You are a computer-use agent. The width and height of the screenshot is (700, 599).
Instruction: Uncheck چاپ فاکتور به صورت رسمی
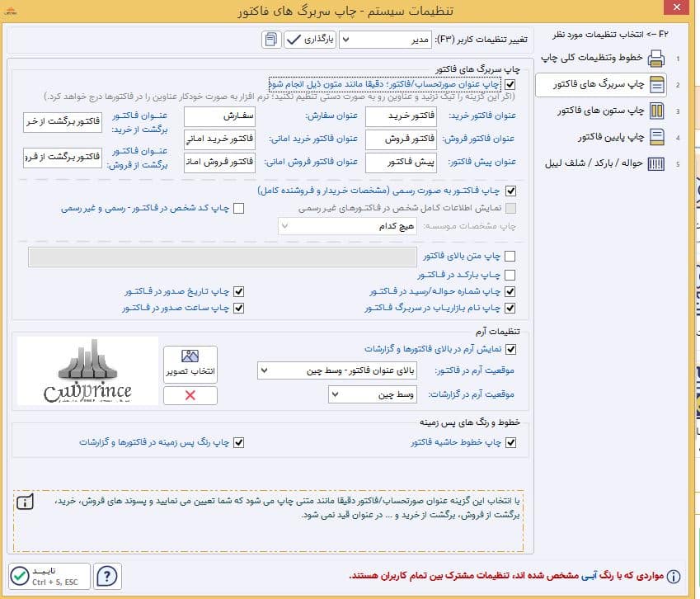point(510,191)
